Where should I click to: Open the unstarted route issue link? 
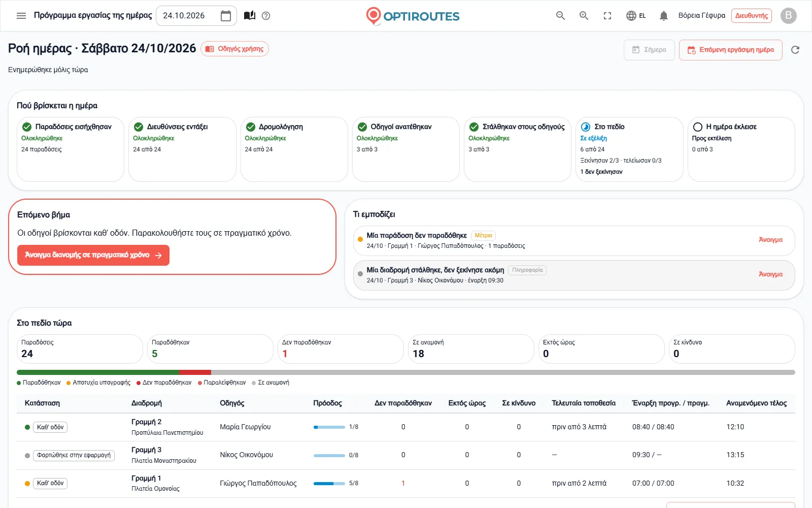770,274
